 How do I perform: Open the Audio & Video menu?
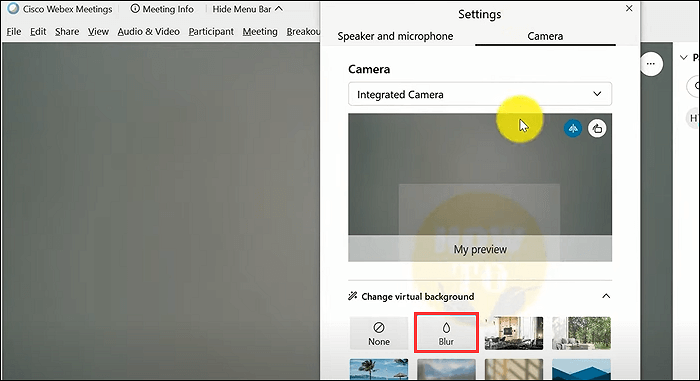click(149, 32)
